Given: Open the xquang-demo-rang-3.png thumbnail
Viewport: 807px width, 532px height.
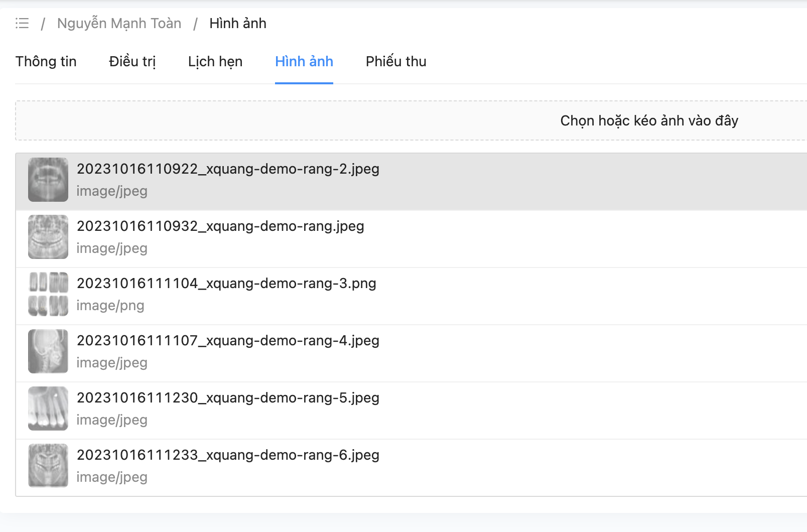Looking at the screenshot, I should 48,294.
